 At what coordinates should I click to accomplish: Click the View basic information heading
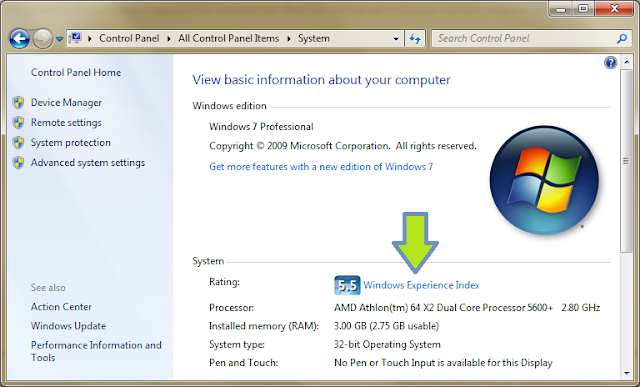321,80
